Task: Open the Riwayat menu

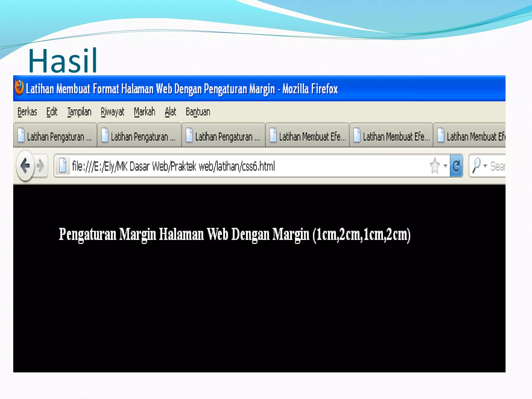Action: click(x=112, y=112)
